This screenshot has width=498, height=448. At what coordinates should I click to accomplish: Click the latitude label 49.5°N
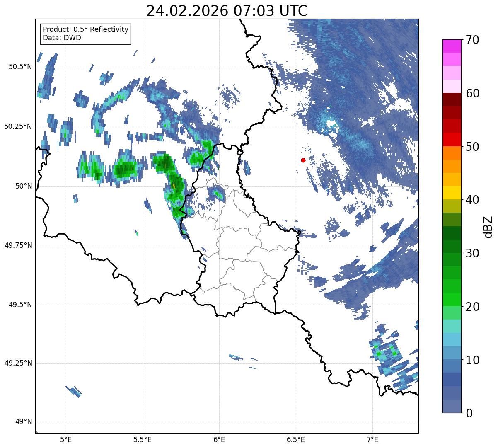pyautogui.click(x=20, y=305)
